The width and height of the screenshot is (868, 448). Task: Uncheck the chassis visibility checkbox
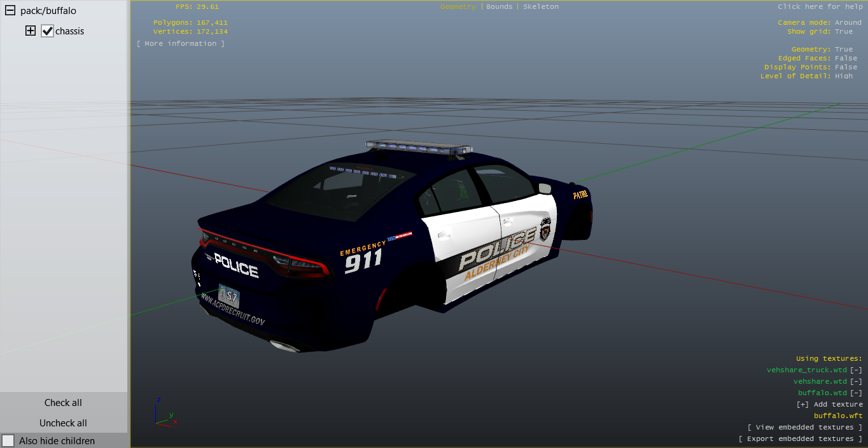(x=47, y=31)
